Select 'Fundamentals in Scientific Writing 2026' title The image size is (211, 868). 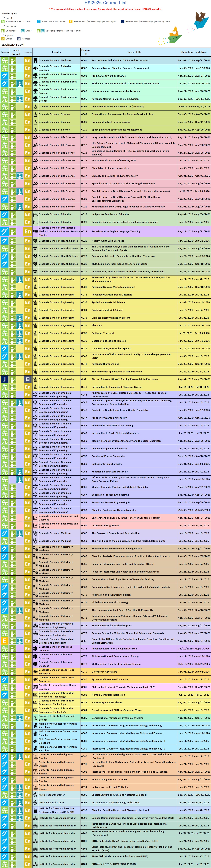pyautogui.click(x=114, y=160)
